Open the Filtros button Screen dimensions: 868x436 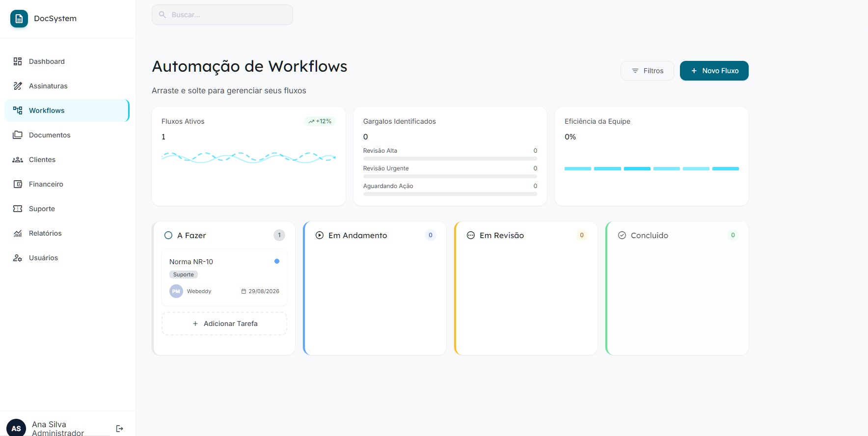[x=647, y=71]
